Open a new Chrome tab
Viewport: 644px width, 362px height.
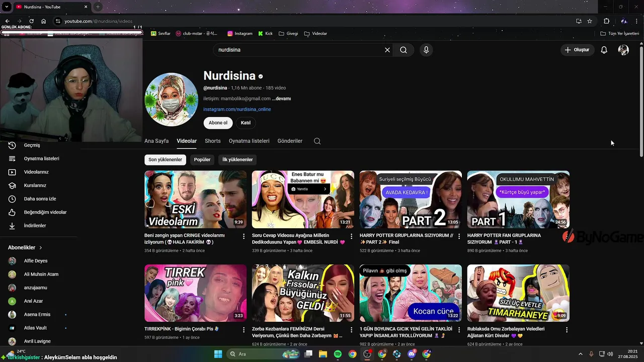[x=98, y=7]
